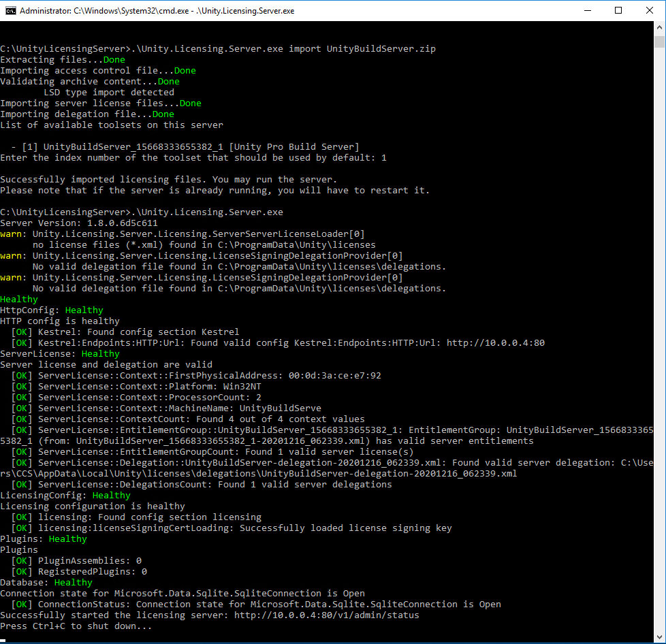Open the cmd.exe system menu icon
The height and width of the screenshot is (644, 666).
10,11
